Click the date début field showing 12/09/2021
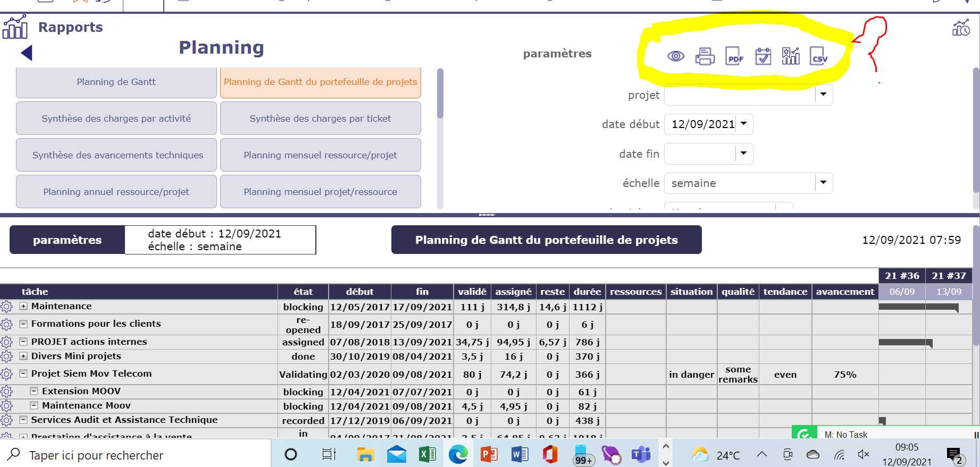The image size is (980, 467). pos(700,124)
